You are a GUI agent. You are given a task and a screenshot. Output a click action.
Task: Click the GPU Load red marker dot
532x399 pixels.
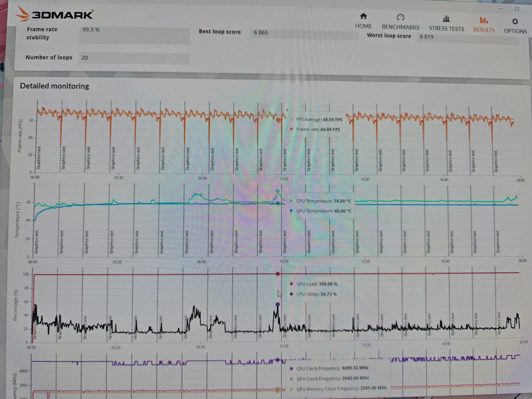pos(278,274)
